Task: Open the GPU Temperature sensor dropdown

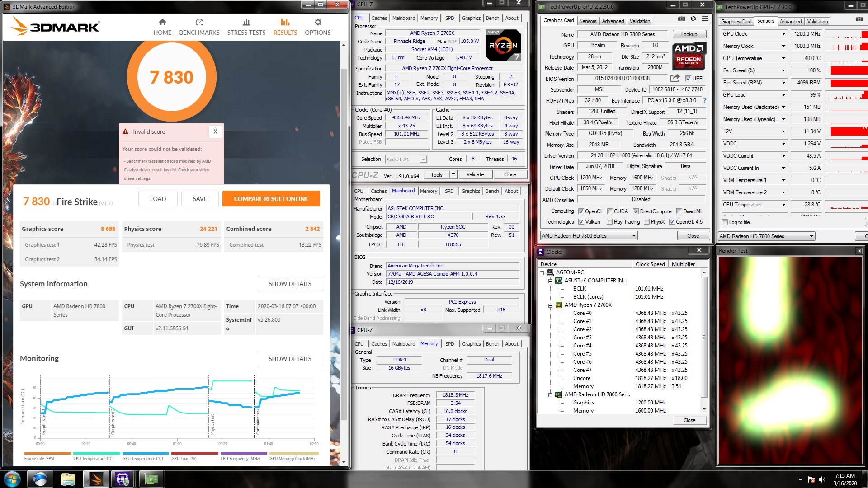Action: (x=783, y=58)
